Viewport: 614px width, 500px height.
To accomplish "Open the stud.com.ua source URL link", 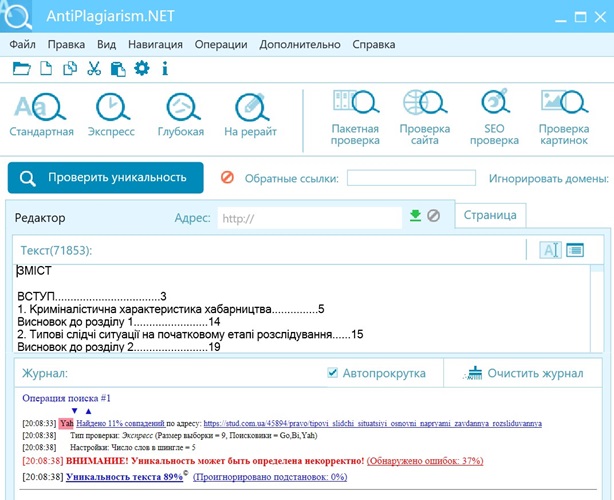I will (x=373, y=423).
